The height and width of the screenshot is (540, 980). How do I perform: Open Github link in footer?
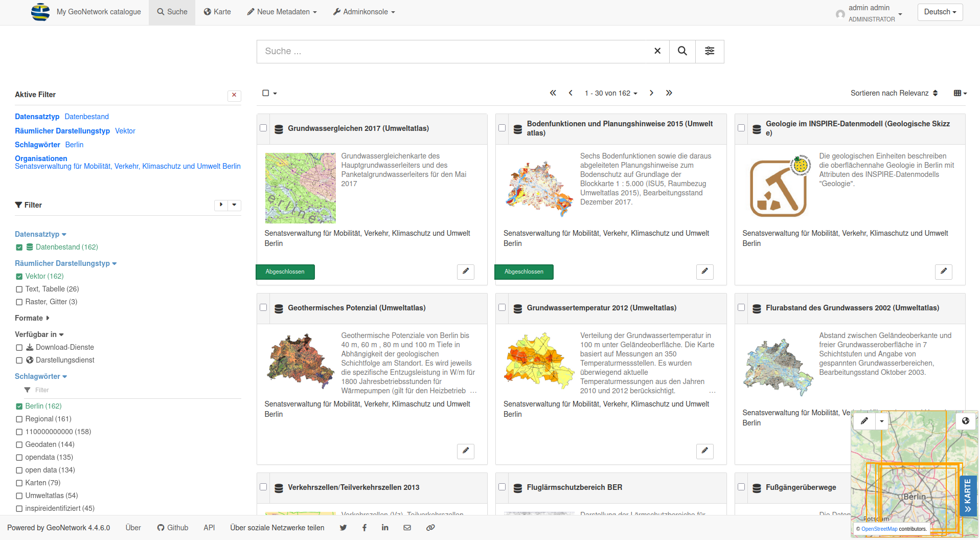[x=173, y=528]
